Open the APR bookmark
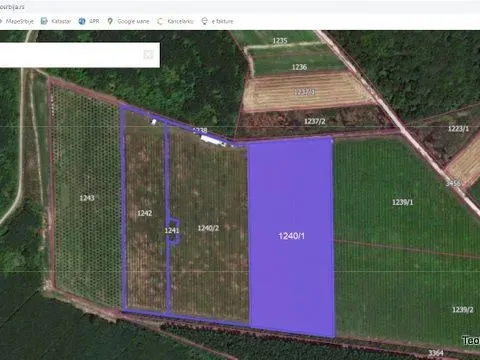This screenshot has height=360, width=480. [x=94, y=21]
